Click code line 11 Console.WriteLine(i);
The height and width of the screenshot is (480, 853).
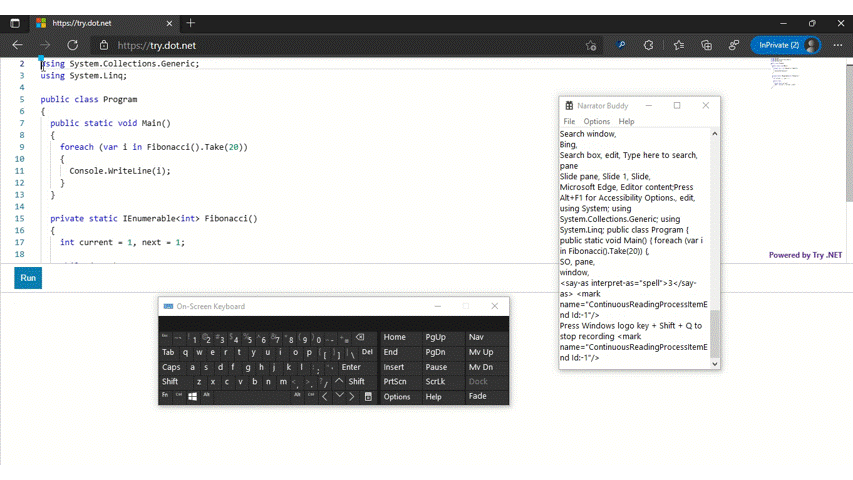pyautogui.click(x=120, y=171)
